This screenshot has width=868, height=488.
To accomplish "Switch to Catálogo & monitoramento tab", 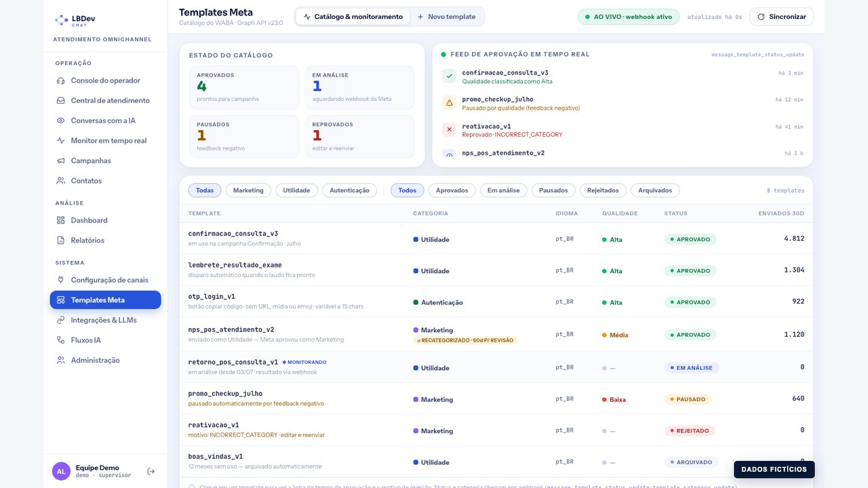I will pyautogui.click(x=353, y=16).
